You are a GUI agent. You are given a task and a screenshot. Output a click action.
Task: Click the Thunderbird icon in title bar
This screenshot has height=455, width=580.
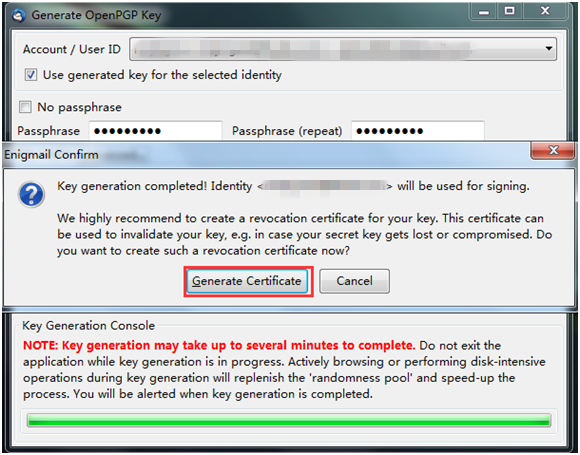point(18,16)
